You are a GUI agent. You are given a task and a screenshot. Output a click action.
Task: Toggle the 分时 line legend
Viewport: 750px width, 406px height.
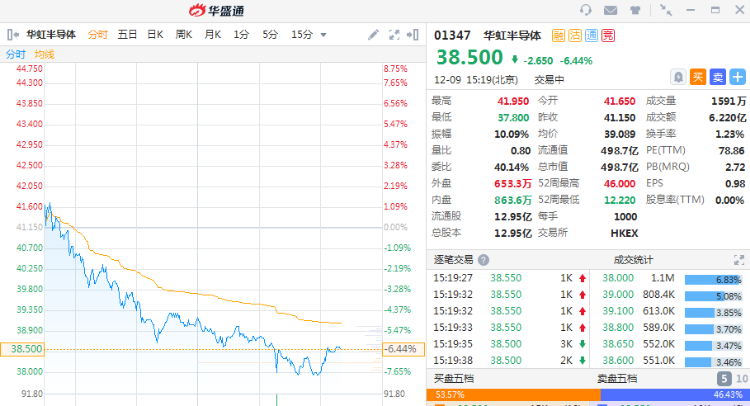tap(16, 55)
